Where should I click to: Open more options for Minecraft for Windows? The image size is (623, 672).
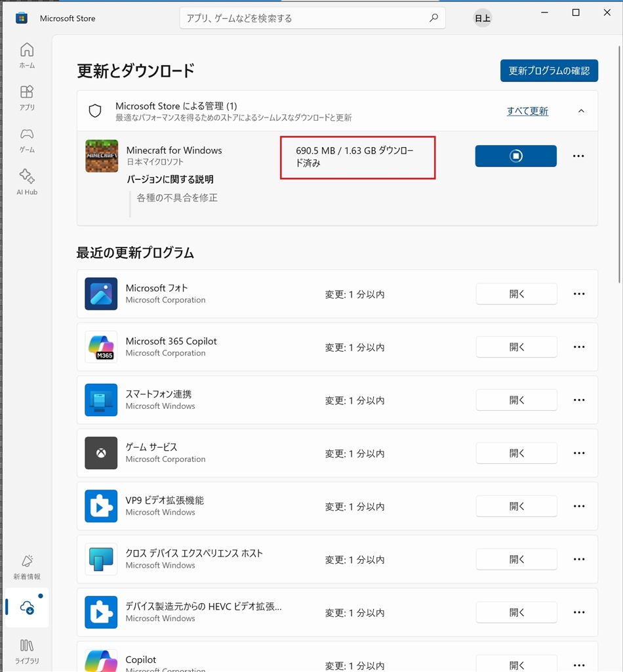(x=578, y=156)
